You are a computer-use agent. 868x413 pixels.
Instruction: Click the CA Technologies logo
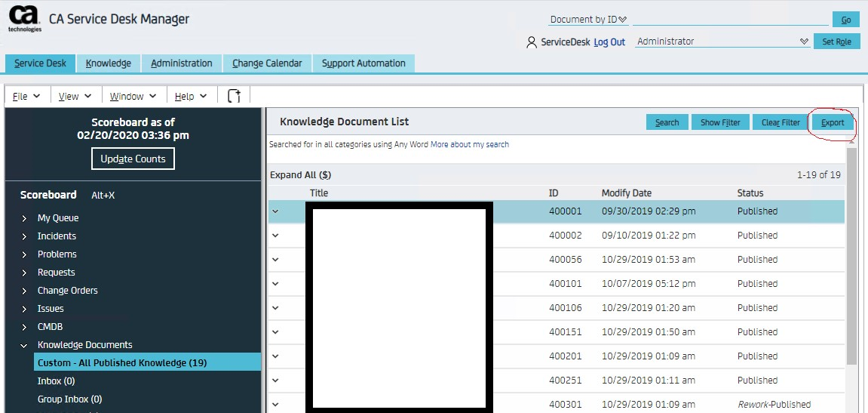(23, 19)
